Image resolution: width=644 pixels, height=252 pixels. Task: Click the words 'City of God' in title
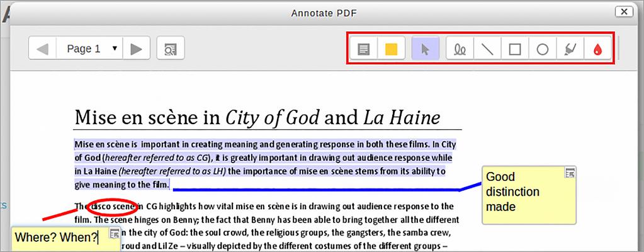point(272,118)
